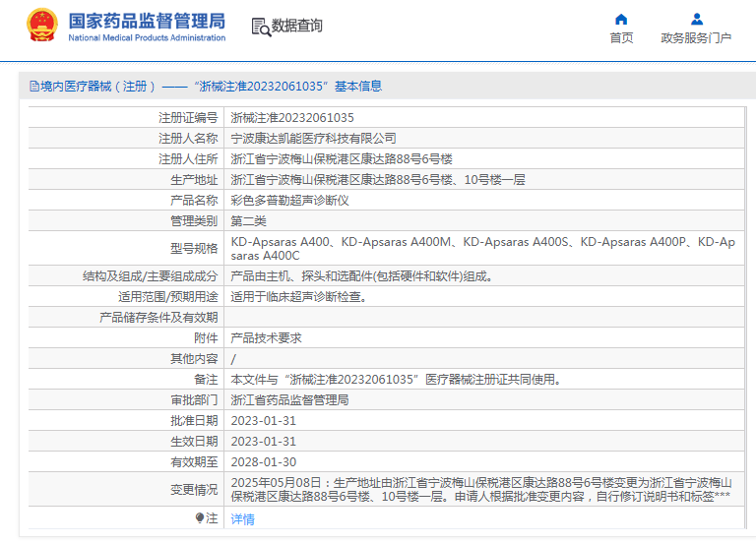Image resolution: width=756 pixels, height=544 pixels.
Task: Click the 注册人名称 row label
Action: (x=188, y=139)
